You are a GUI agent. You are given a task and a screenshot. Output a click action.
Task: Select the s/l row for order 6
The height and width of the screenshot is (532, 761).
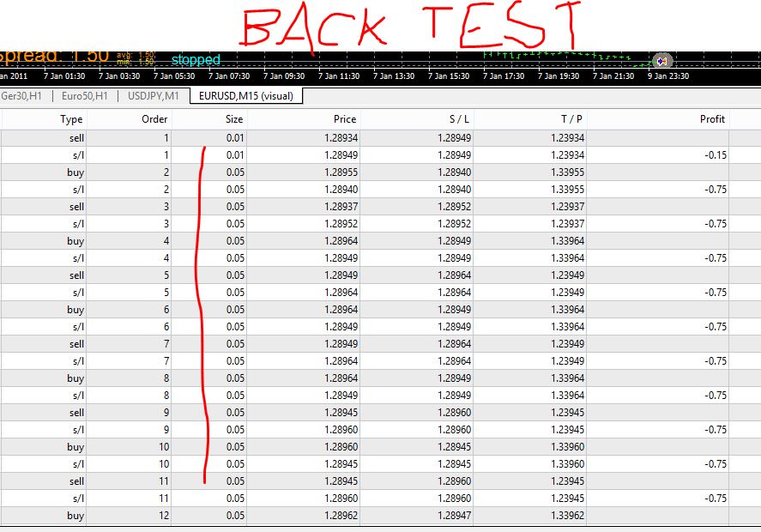381,327
